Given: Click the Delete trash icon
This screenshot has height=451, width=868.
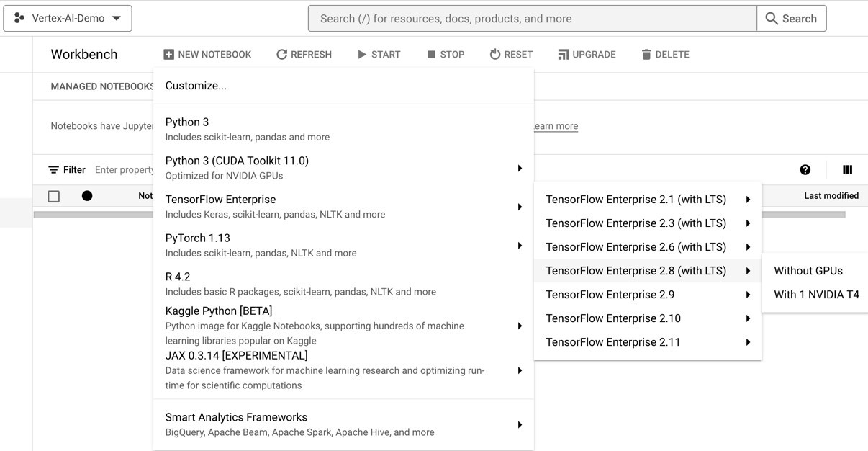Looking at the screenshot, I should [646, 55].
